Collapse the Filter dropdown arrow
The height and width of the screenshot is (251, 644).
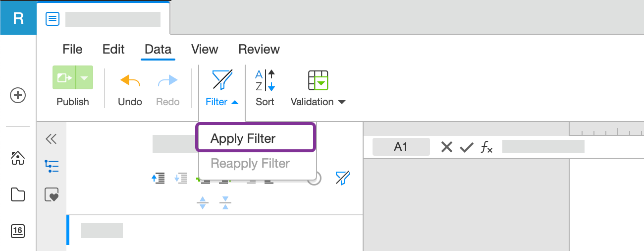(x=235, y=102)
